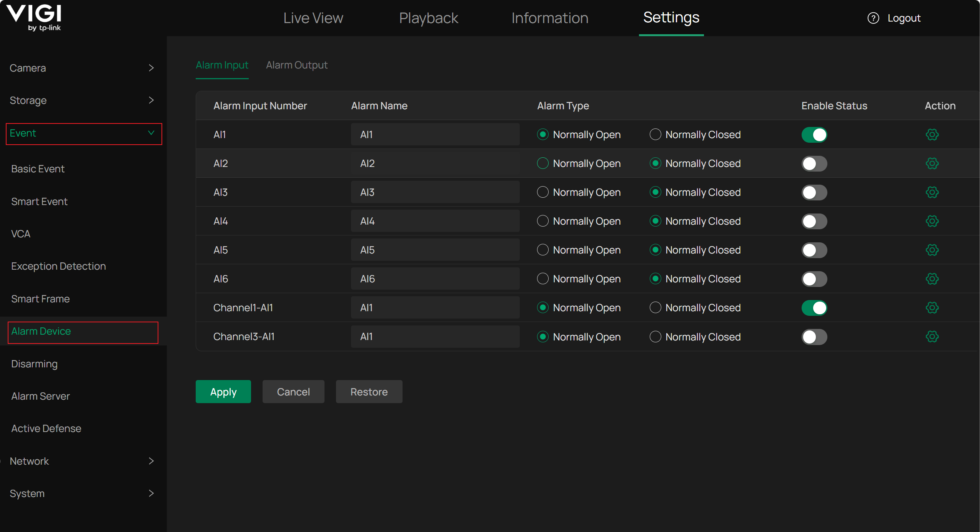Open action settings for alarm input AI1
This screenshot has width=980, height=532.
tap(932, 135)
